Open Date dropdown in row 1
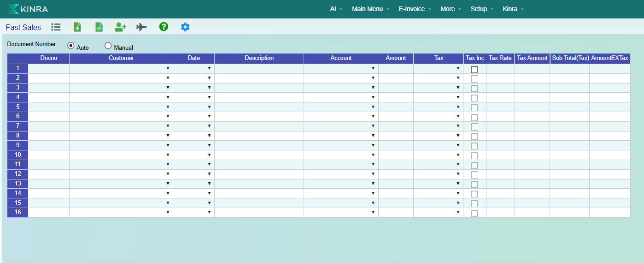The width and height of the screenshot is (644, 263). [209, 68]
